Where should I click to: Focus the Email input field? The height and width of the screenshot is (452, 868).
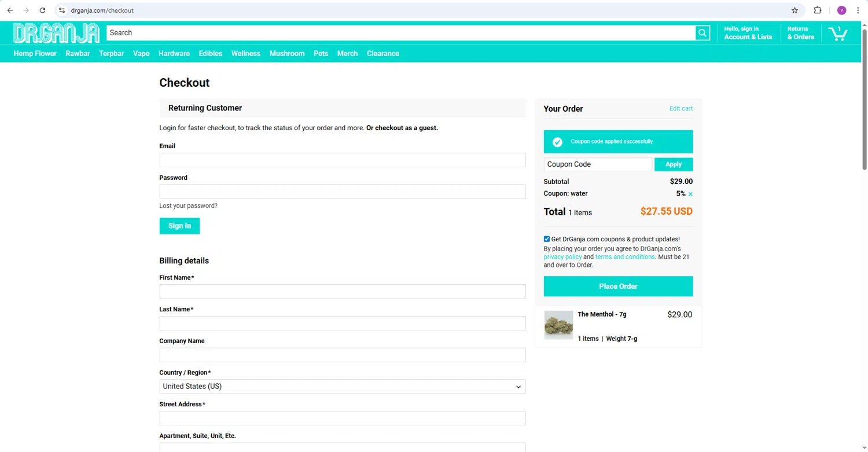pos(343,160)
